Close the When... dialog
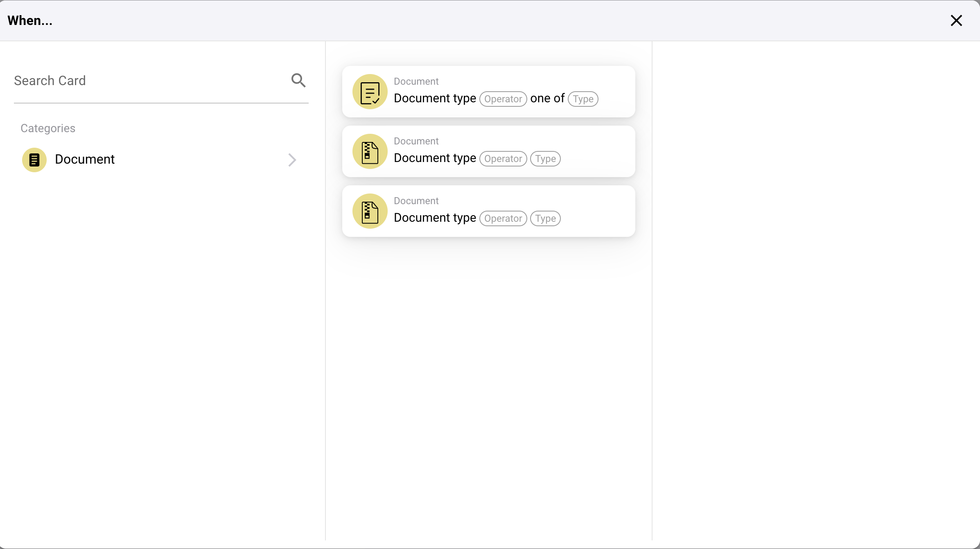This screenshot has width=980, height=549. (956, 20)
